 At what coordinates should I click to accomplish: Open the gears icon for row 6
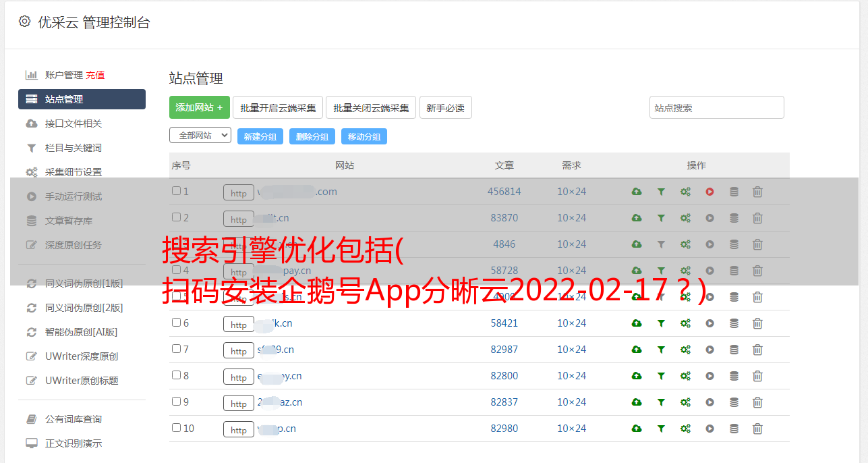click(x=685, y=323)
